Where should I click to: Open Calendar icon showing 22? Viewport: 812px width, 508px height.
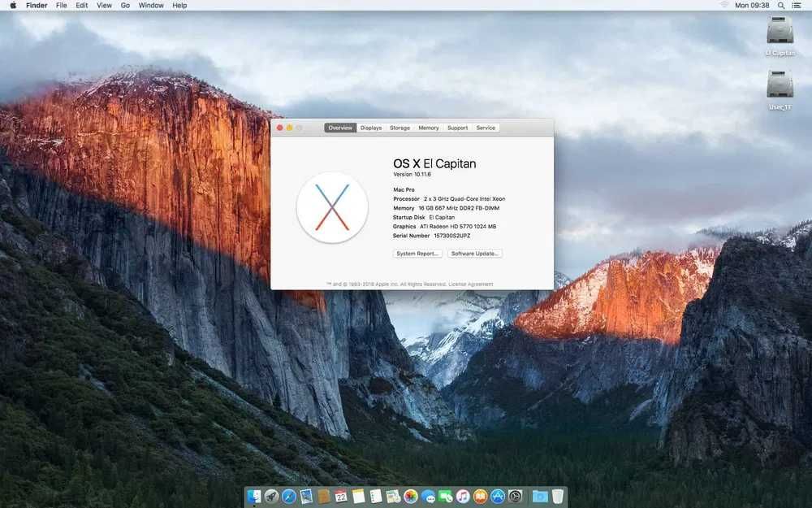[341, 497]
